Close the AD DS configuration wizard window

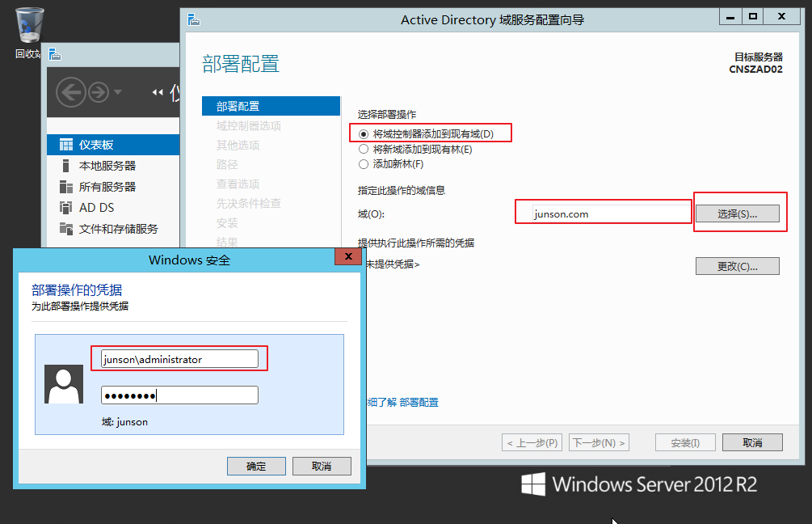[x=782, y=17]
